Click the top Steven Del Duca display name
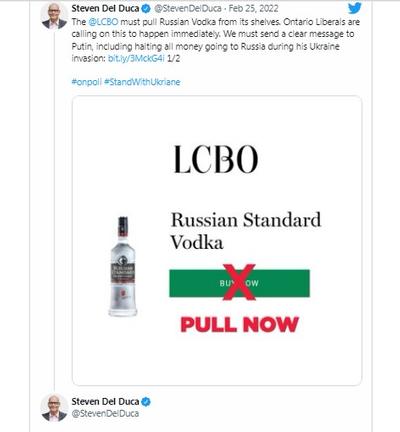This screenshot has width=400, height=432. pyautogui.click(x=105, y=9)
